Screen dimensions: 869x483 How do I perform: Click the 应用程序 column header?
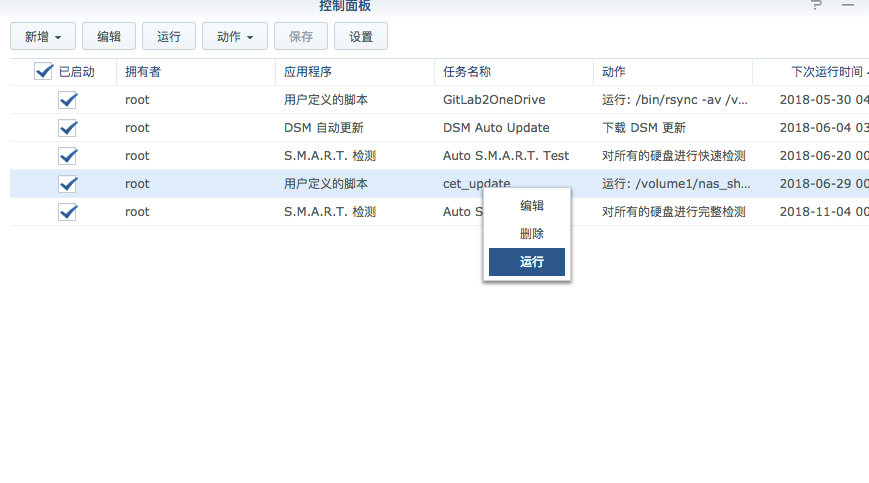point(308,72)
